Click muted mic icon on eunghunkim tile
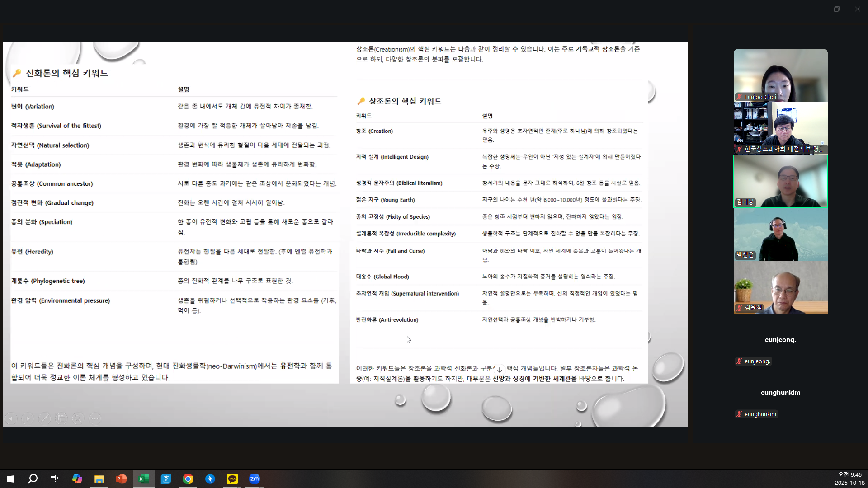The width and height of the screenshot is (868, 488). (x=739, y=414)
